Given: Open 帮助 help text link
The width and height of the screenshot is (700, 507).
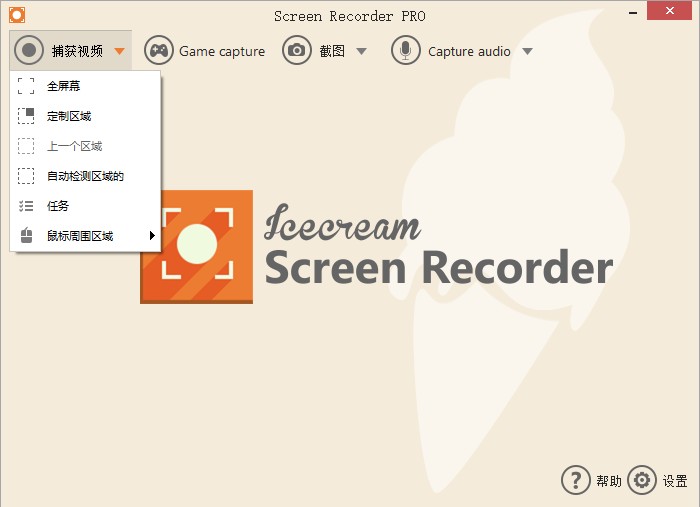Looking at the screenshot, I should coord(609,481).
